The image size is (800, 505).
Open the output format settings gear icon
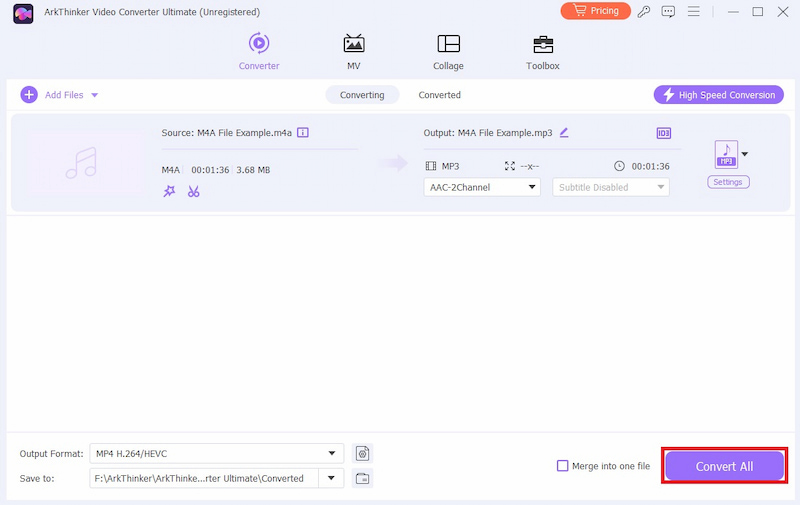click(x=362, y=453)
